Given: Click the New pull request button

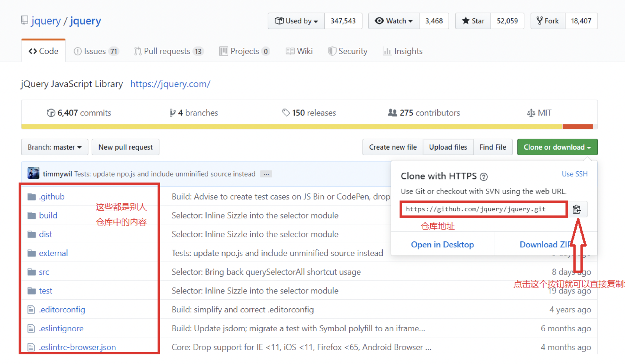Looking at the screenshot, I should tap(126, 147).
